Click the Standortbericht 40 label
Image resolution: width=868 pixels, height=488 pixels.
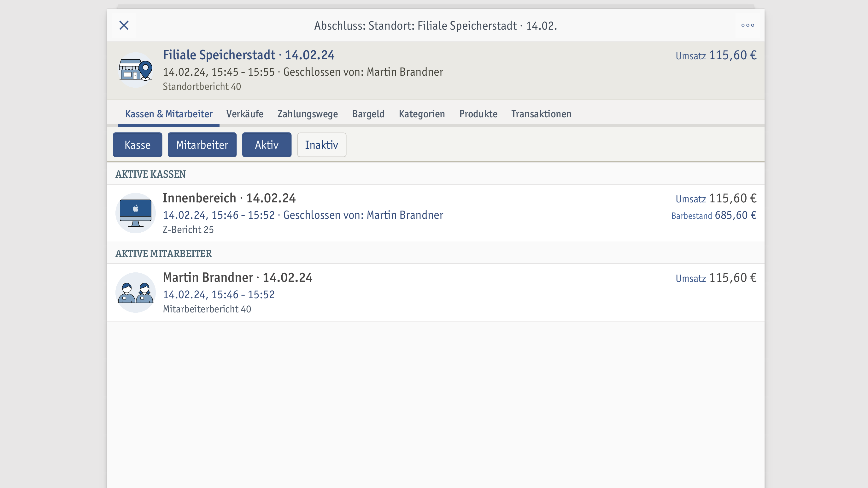202,87
